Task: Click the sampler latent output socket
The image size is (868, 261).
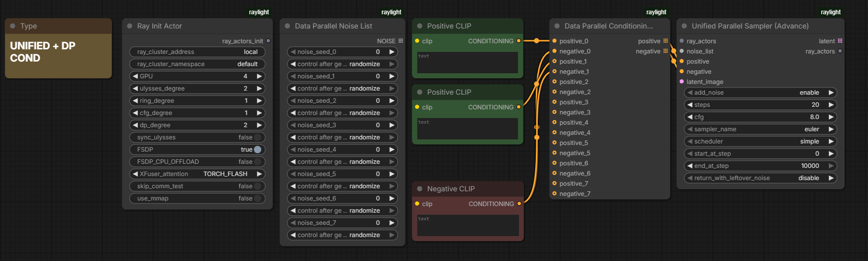Action: click(840, 41)
